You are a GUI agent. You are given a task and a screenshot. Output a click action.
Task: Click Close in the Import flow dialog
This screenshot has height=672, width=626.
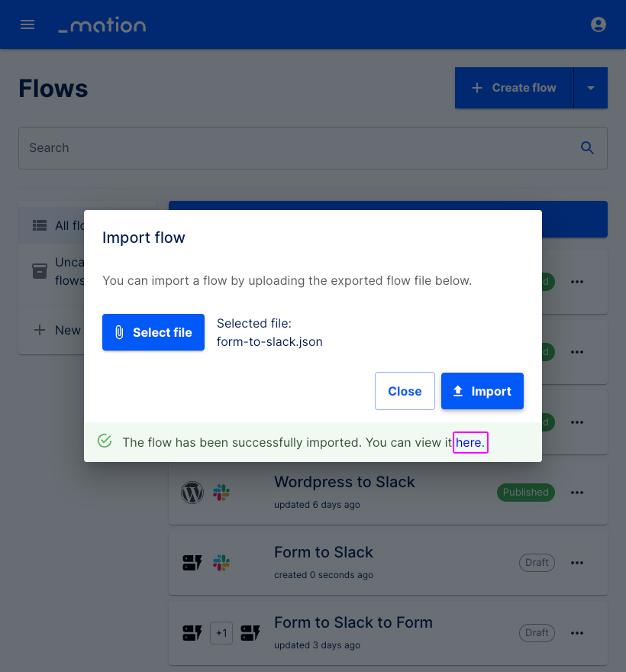pyautogui.click(x=405, y=391)
